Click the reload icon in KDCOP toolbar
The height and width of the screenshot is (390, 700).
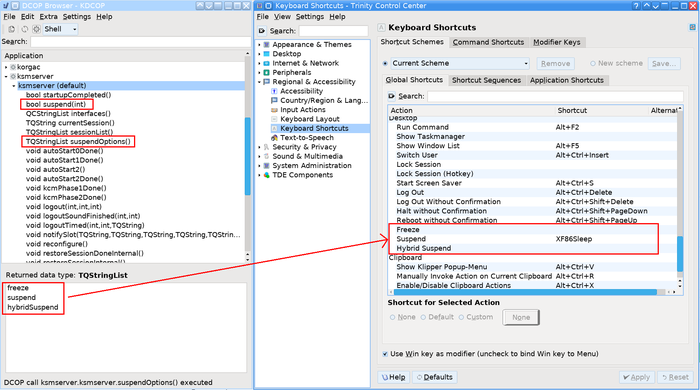25,29
